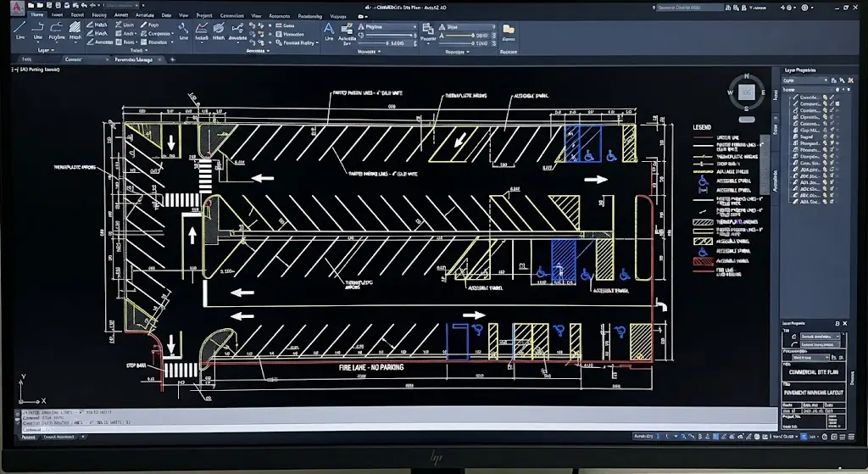Toggle the lightbulb in the topmost layer row
Viewport: 868px width, 474px height.
coord(825,97)
